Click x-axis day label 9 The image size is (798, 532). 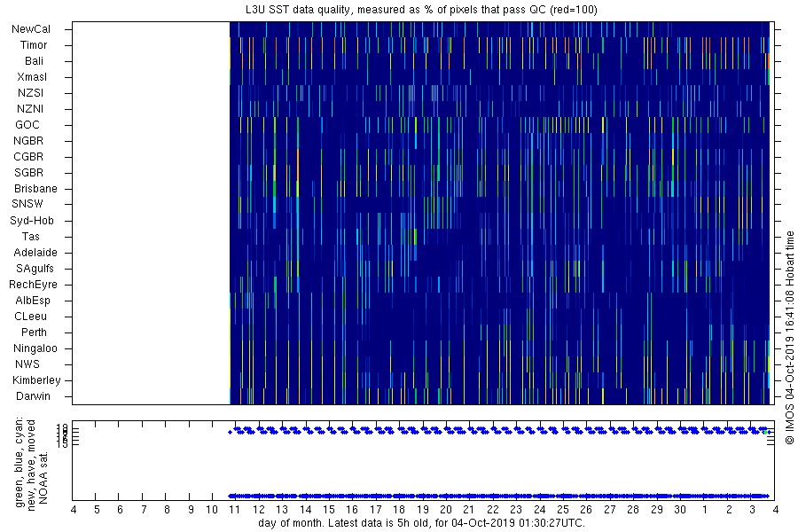pyautogui.click(x=191, y=510)
